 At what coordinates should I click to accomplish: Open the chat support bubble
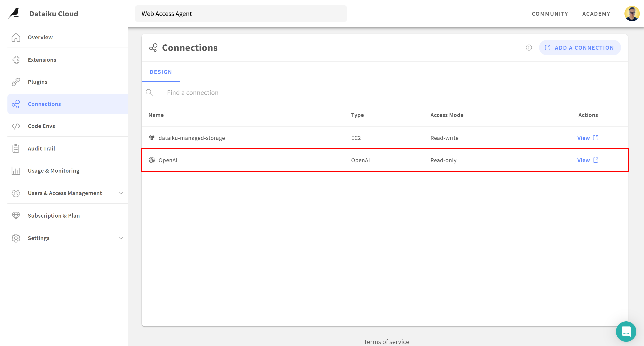coord(626,332)
